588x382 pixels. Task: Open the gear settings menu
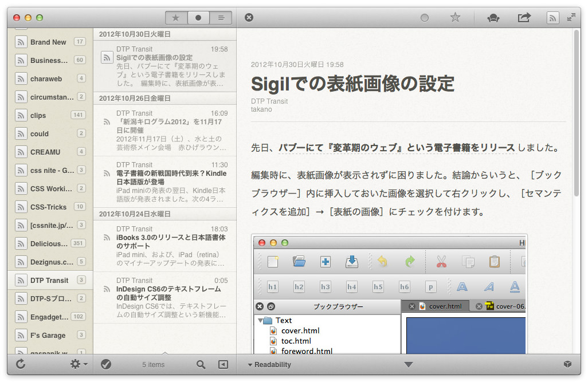point(79,364)
